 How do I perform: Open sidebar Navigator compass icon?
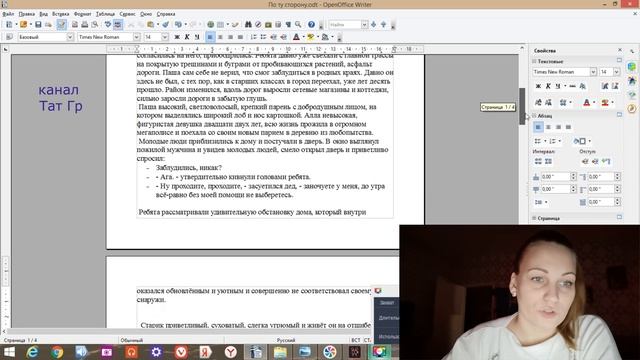[632, 108]
